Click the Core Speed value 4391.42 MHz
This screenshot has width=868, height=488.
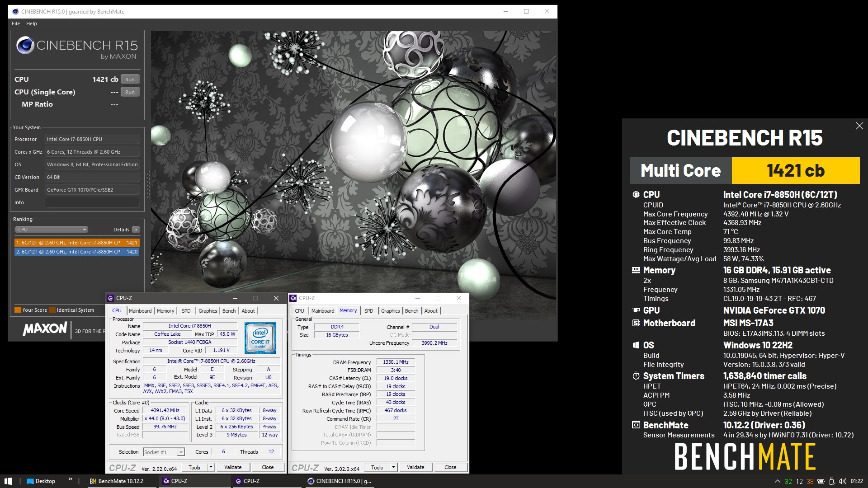tap(165, 410)
